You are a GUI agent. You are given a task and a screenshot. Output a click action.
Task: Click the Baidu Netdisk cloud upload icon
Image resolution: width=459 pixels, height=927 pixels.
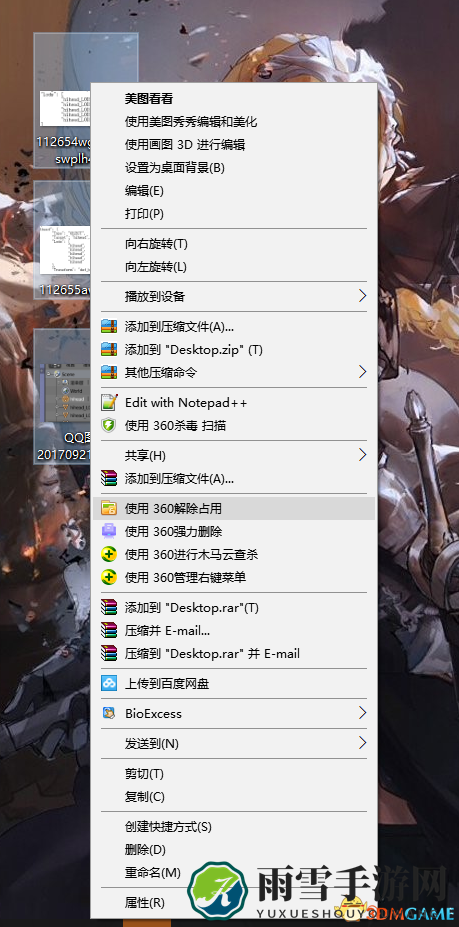(109, 684)
